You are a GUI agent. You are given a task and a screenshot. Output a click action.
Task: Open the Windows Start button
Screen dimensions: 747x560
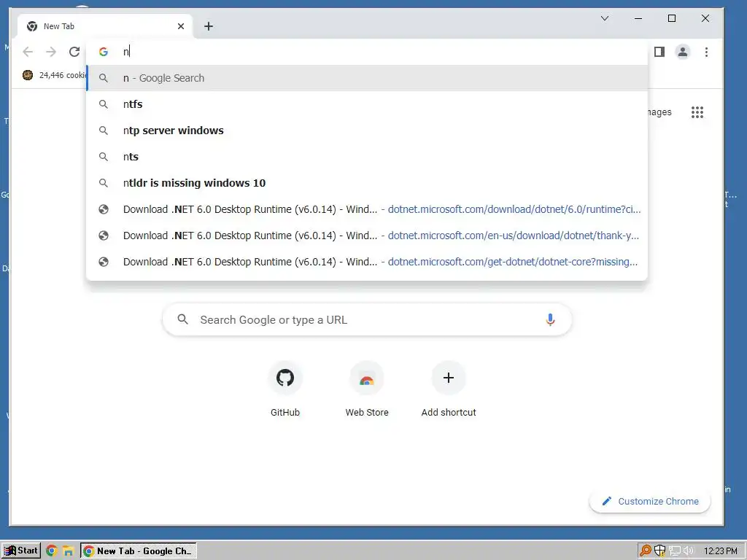21,551
